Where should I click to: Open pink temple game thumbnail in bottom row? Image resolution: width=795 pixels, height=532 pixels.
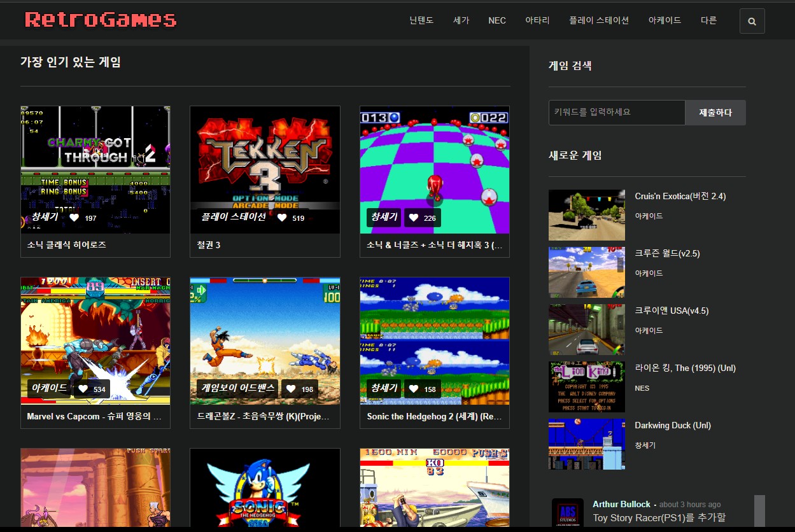pyautogui.click(x=95, y=487)
